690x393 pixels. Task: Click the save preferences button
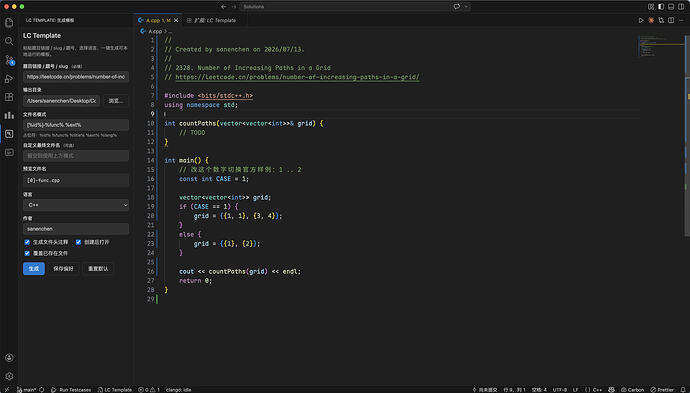pyautogui.click(x=63, y=268)
